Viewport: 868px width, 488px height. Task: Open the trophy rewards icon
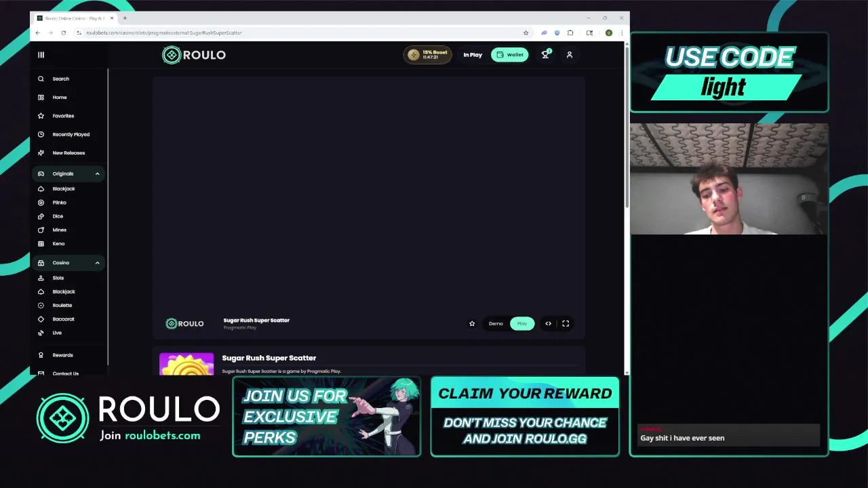click(545, 55)
